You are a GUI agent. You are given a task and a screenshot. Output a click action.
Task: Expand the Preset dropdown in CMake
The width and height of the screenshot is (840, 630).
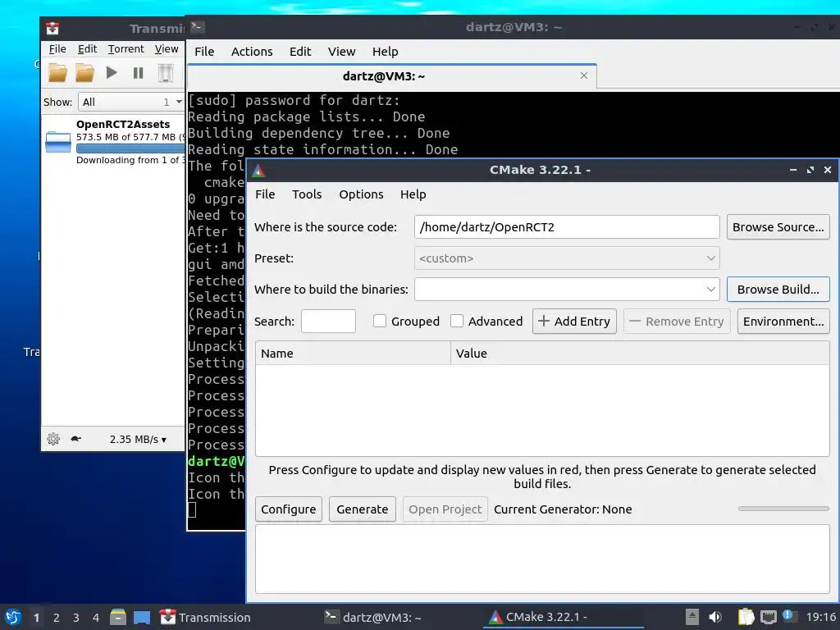(567, 258)
